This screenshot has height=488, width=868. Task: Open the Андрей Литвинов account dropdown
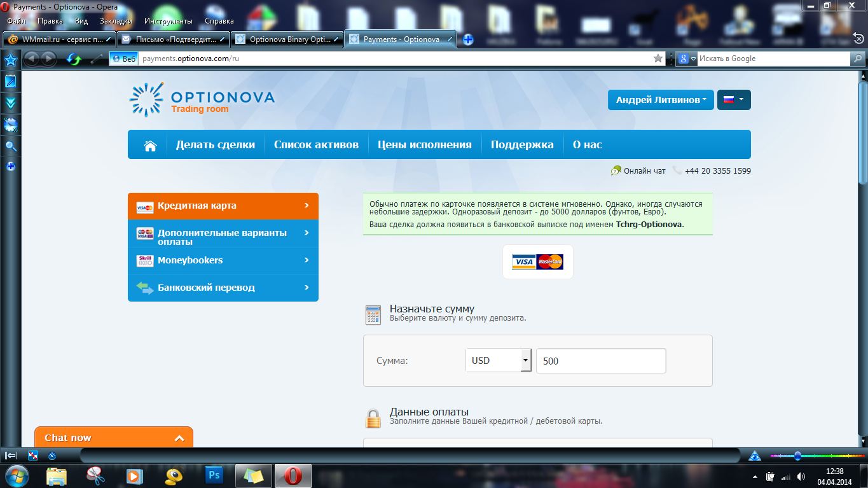[661, 100]
